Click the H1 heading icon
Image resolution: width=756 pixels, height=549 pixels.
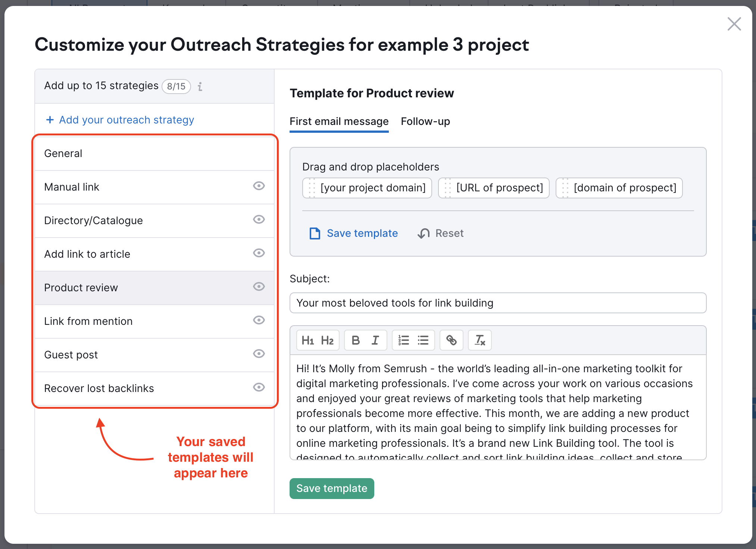(x=307, y=340)
